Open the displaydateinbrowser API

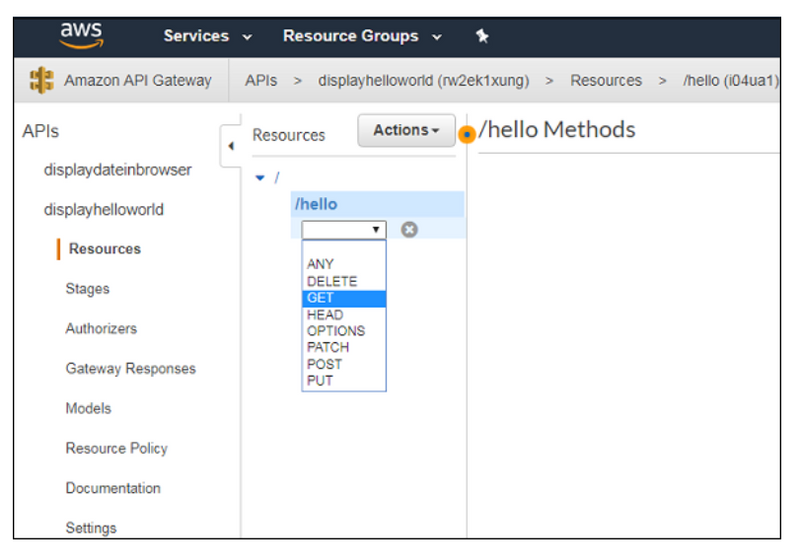point(118,170)
